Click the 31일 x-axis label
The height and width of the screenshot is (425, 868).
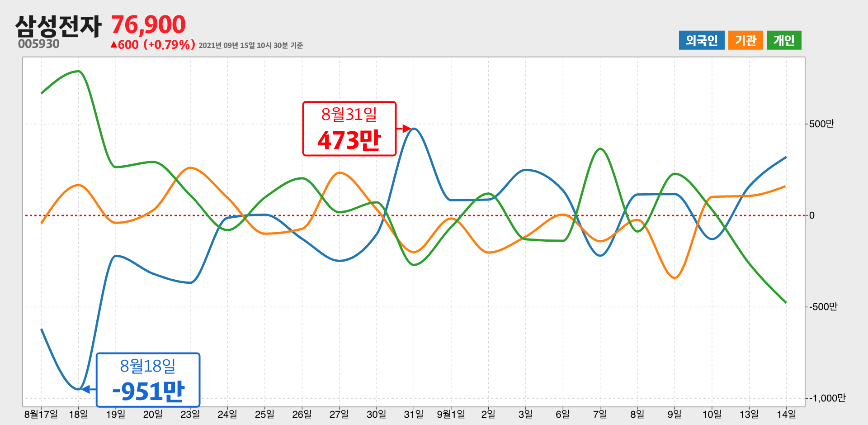pos(414,414)
